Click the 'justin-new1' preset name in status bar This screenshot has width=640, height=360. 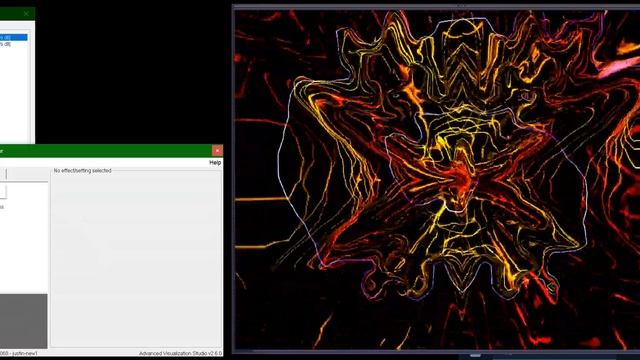pos(24,353)
